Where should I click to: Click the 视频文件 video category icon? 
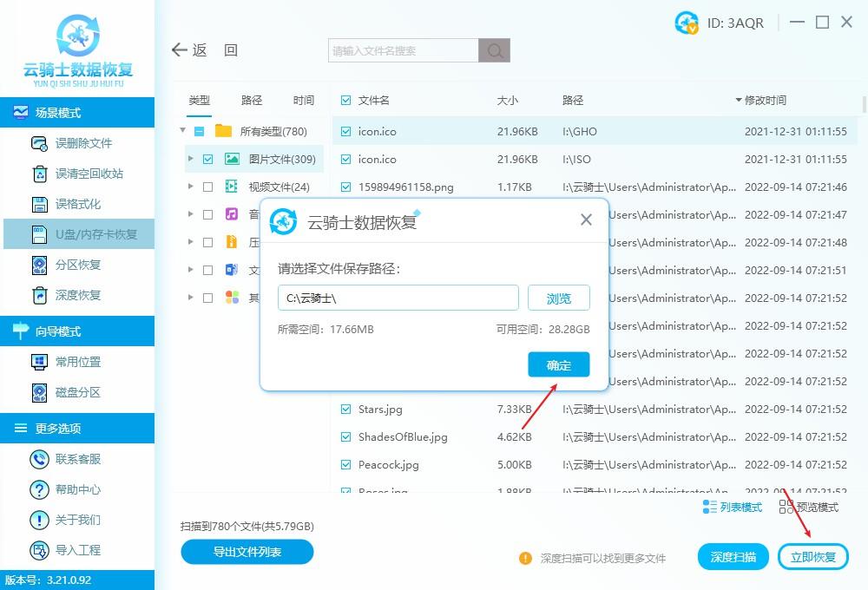(232, 187)
